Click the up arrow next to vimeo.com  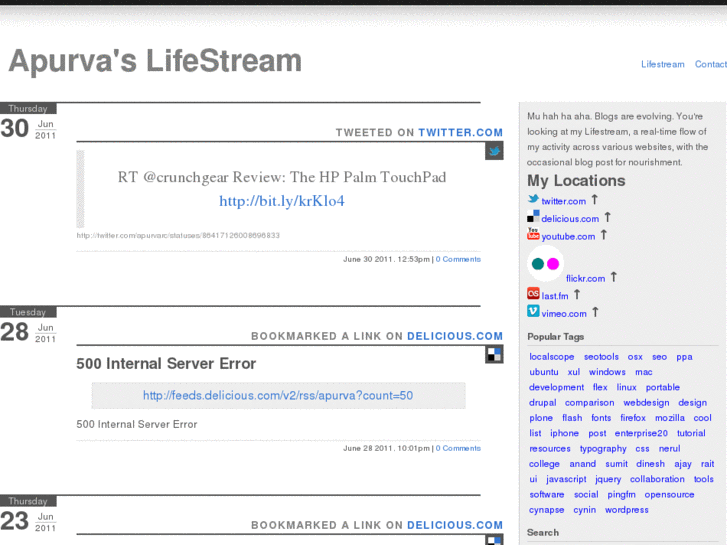pos(595,312)
